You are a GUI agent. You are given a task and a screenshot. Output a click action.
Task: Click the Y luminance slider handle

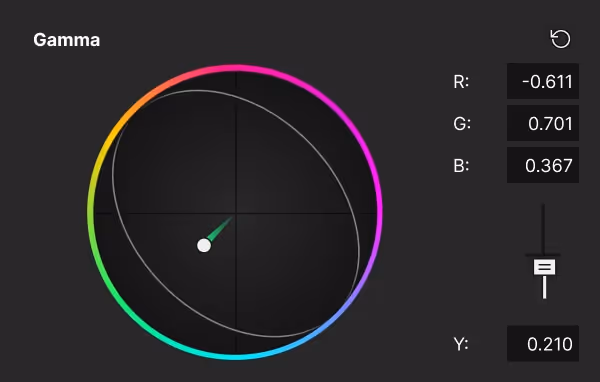544,267
